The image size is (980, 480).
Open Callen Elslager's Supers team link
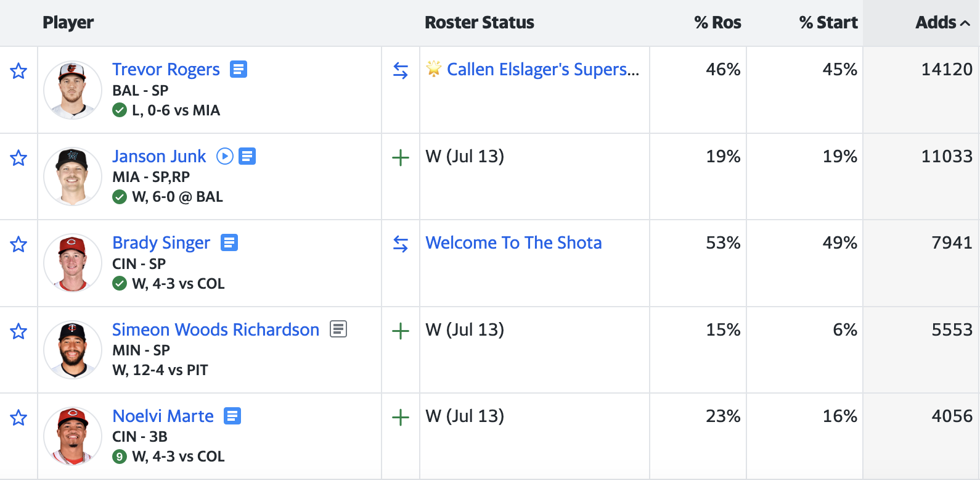(x=542, y=70)
